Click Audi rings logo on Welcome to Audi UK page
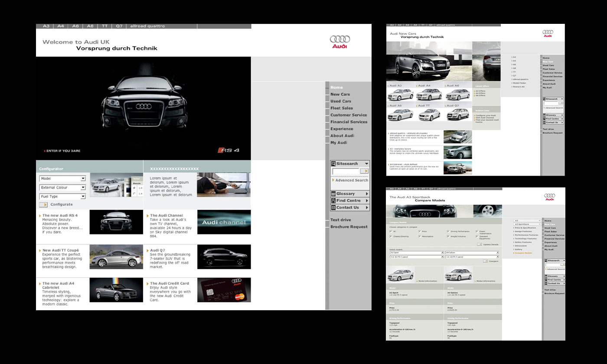Viewport: 607px width, 364px height. pos(339,39)
